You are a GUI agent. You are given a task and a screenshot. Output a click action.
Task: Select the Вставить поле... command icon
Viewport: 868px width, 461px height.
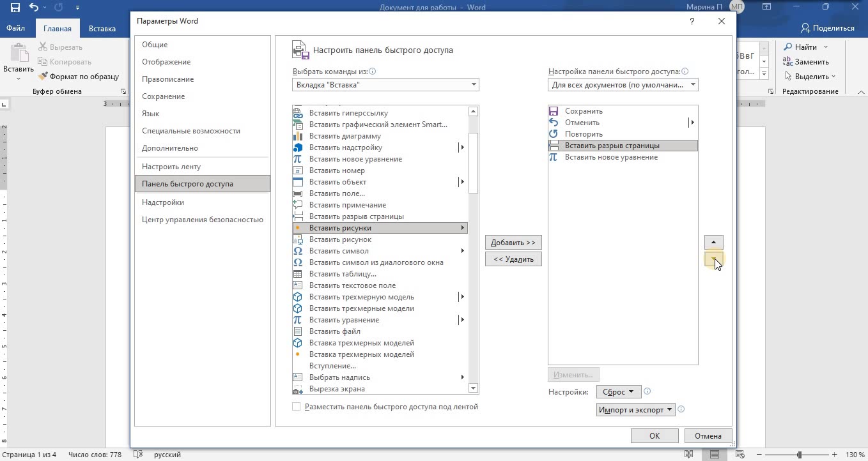point(298,193)
